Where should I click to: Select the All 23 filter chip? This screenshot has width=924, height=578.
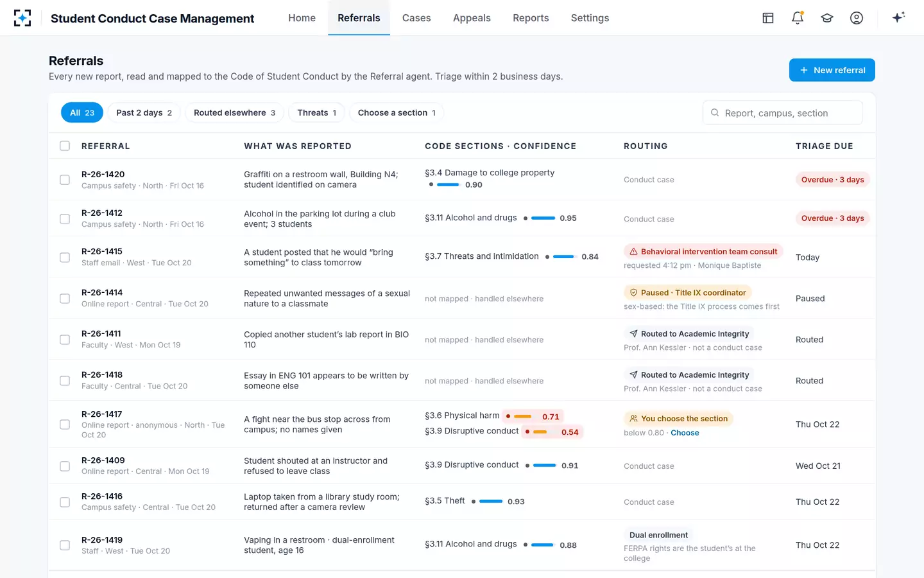(82, 112)
